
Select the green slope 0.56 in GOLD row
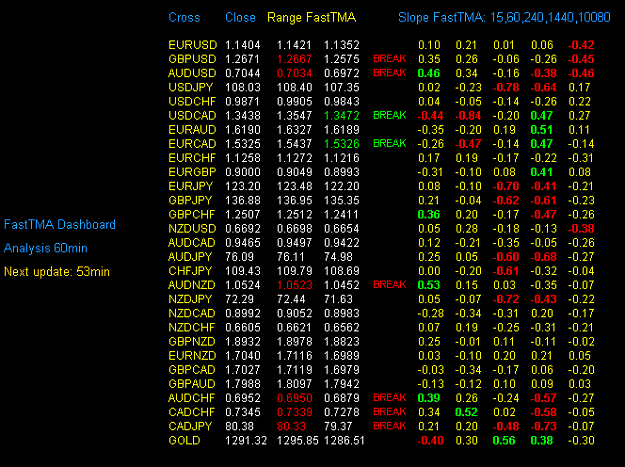(504, 441)
